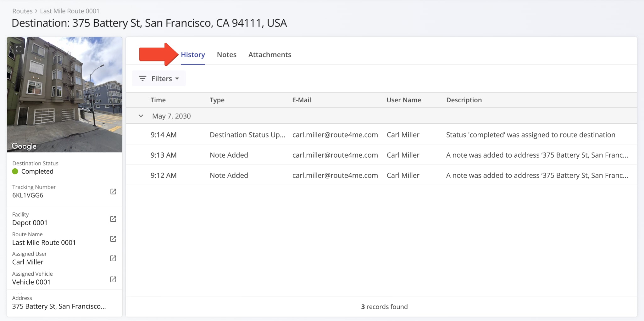The width and height of the screenshot is (644, 321).
Task: Go to Routes in breadcrumb
Action: (x=22, y=11)
